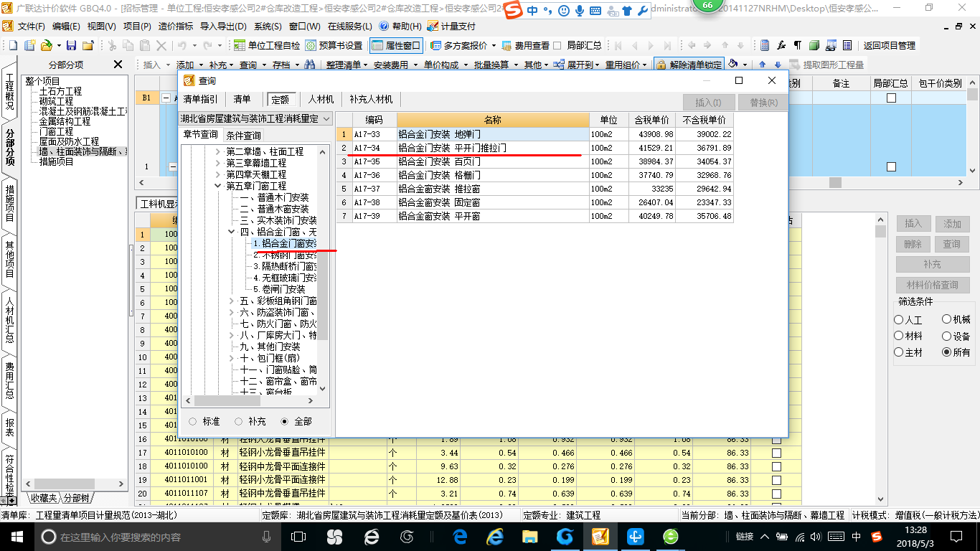This screenshot has width=980, height=551.
Task: Collapse 四、铝合金门窗 tree node
Action: 231,232
